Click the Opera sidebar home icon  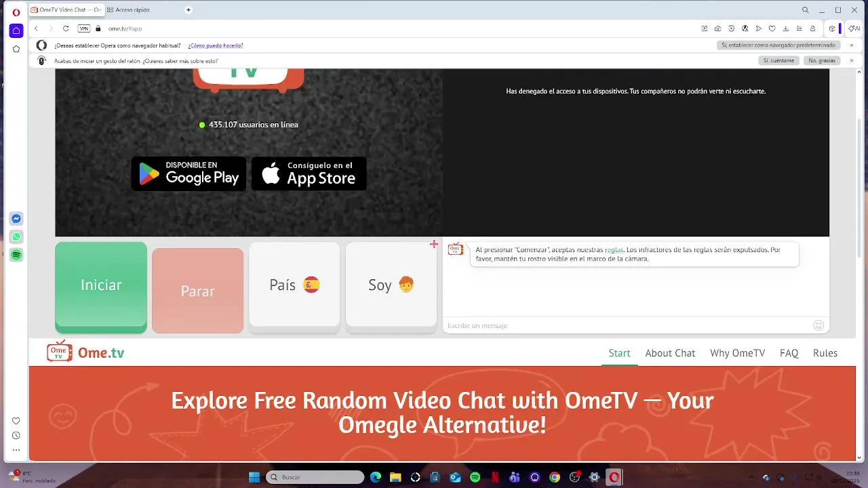pyautogui.click(x=16, y=30)
